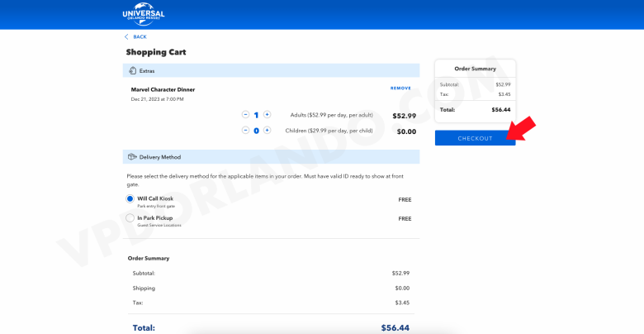
Task: Proceed with the CHECKOUT button
Action: (476, 138)
